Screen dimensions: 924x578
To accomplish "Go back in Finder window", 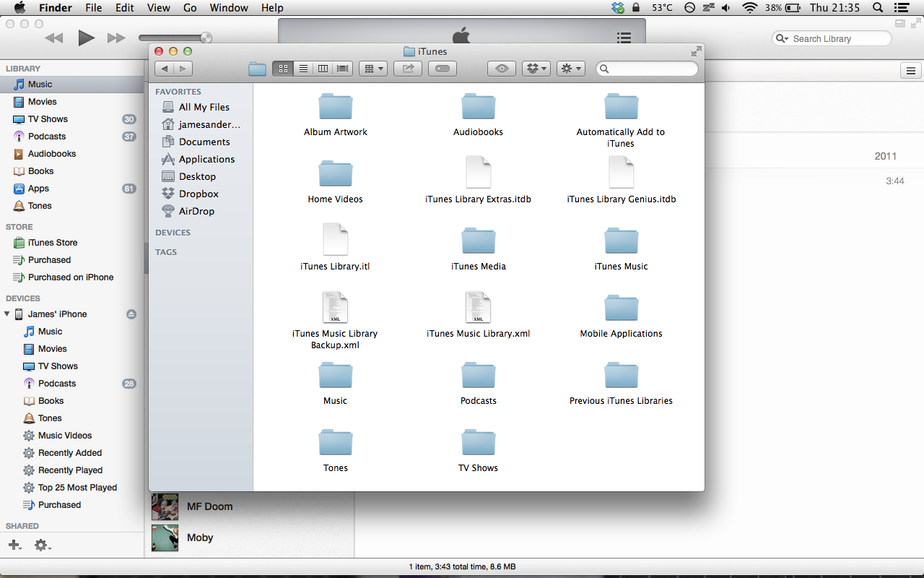I will [165, 69].
